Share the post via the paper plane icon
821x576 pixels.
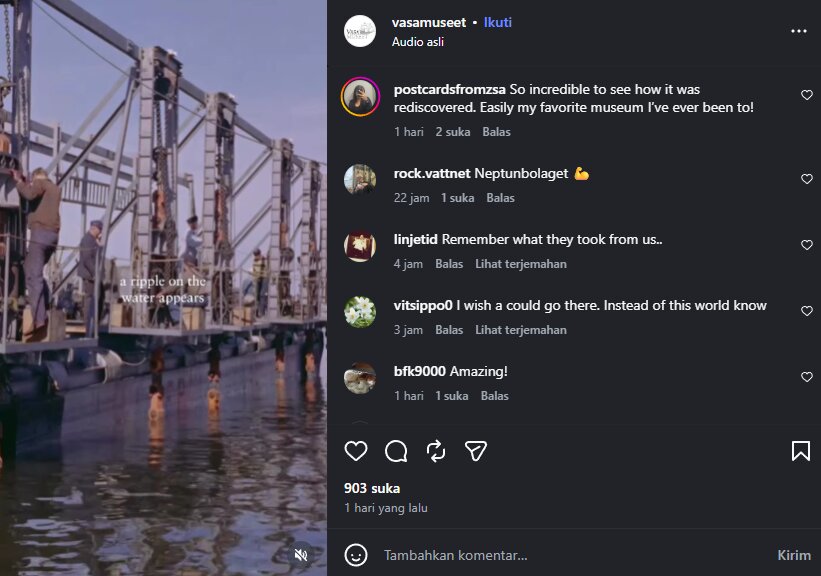476,451
